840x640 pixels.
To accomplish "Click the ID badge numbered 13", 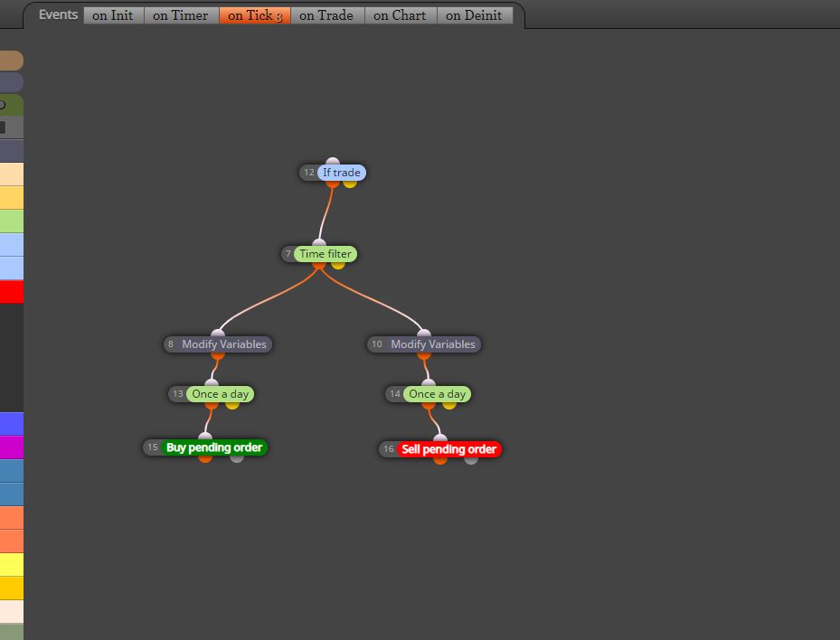I will 178,394.
